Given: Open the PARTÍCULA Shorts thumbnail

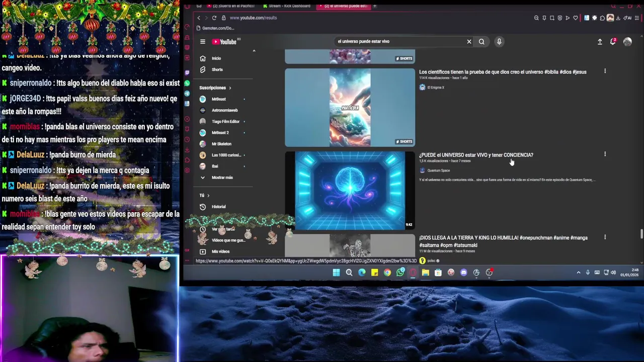Looking at the screenshot, I should tap(350, 108).
